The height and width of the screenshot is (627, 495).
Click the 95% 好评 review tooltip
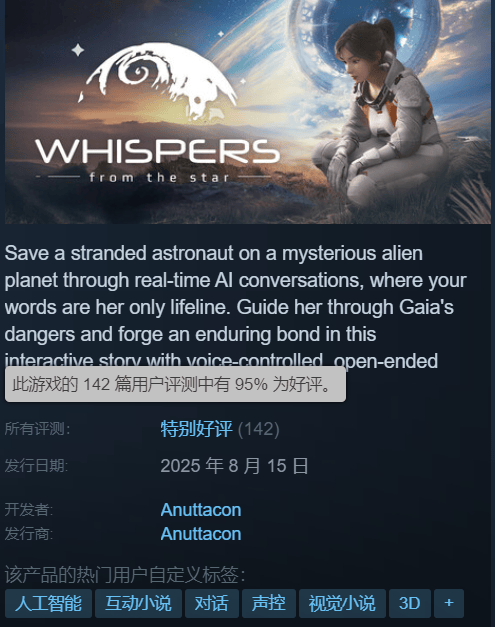pos(175,384)
